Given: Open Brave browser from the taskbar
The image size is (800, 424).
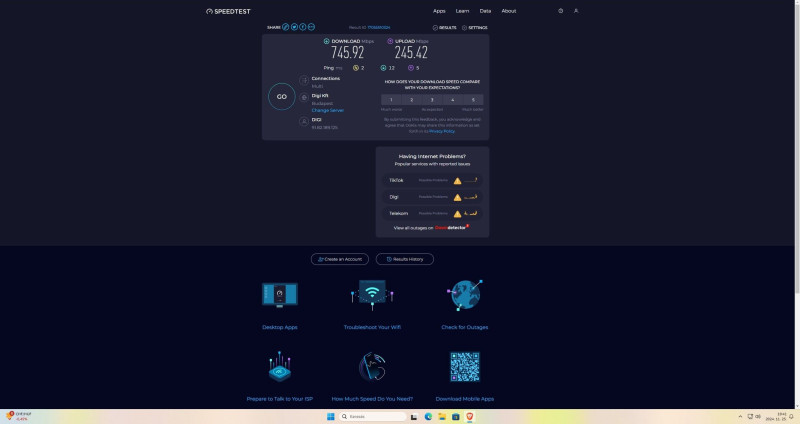Looking at the screenshot, I should (469, 416).
